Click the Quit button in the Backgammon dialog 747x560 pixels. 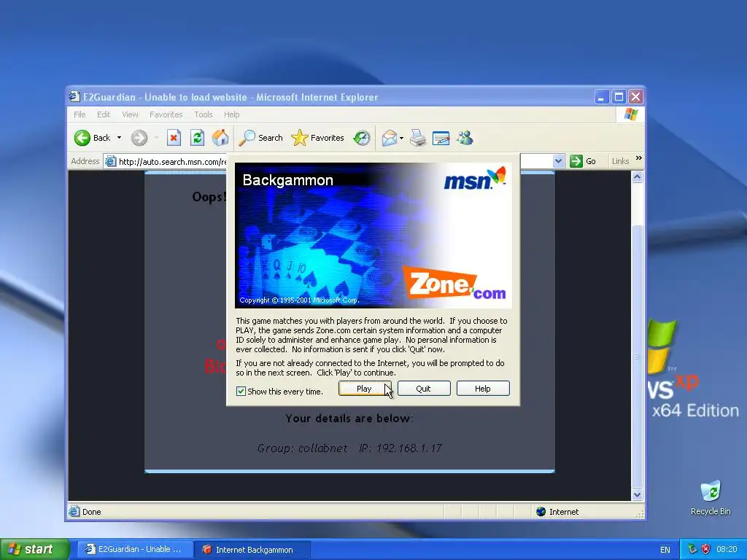tap(424, 389)
